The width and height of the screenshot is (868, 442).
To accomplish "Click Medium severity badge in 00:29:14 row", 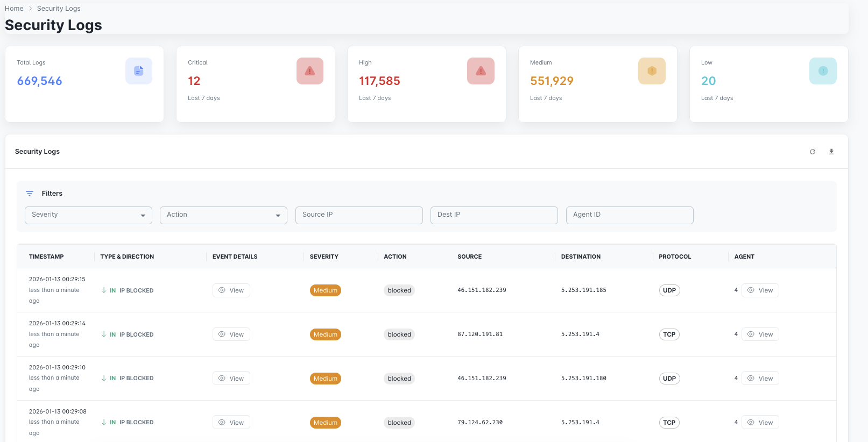I will pyautogui.click(x=326, y=334).
